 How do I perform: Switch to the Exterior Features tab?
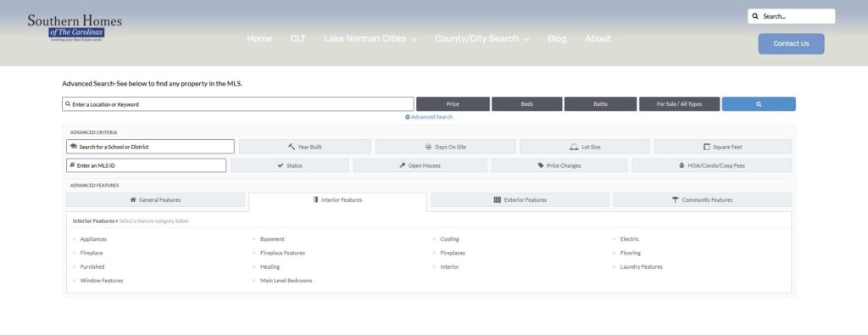click(x=520, y=200)
